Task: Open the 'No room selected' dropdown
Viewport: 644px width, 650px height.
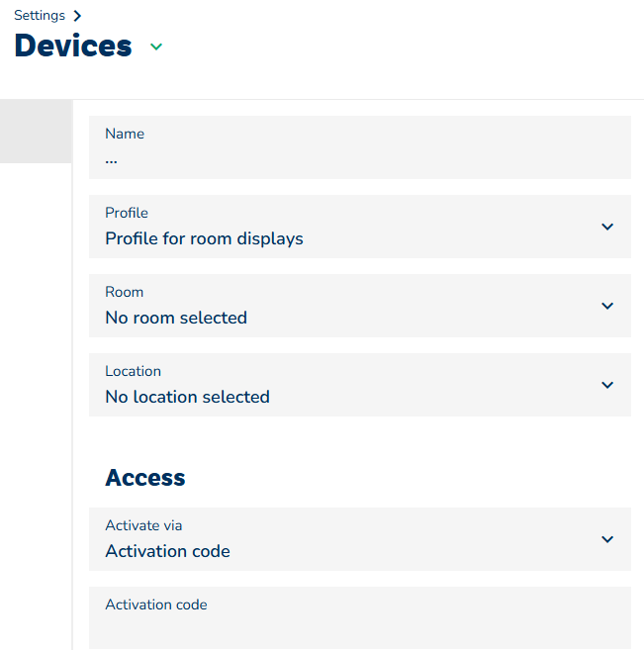Action: pos(176,318)
